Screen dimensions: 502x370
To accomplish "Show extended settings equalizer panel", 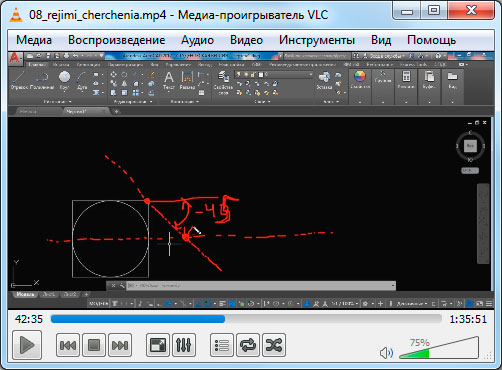I will tap(184, 345).
